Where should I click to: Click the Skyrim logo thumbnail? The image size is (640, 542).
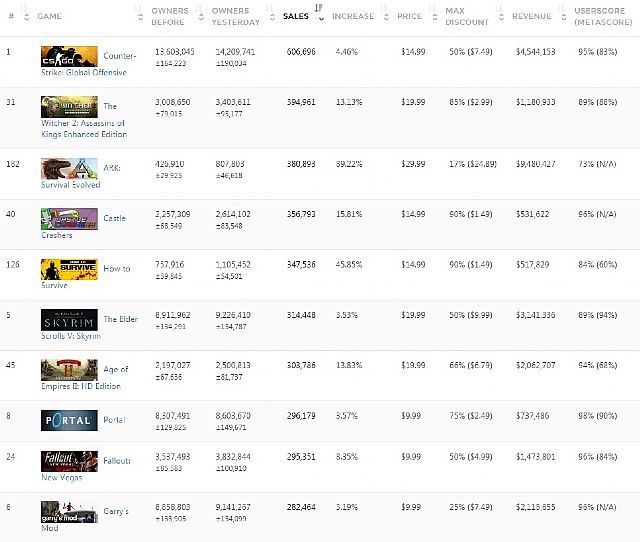click(69, 319)
